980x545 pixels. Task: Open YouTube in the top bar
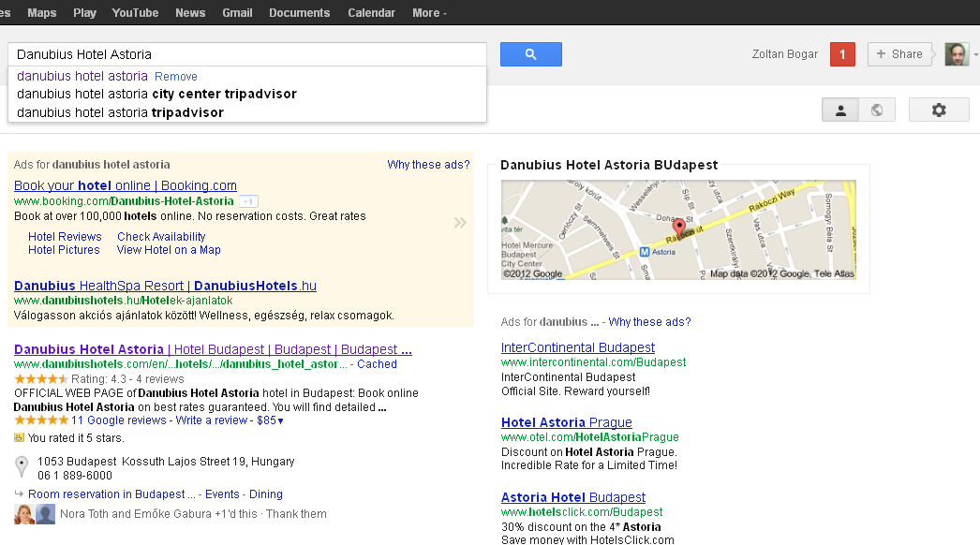point(135,12)
